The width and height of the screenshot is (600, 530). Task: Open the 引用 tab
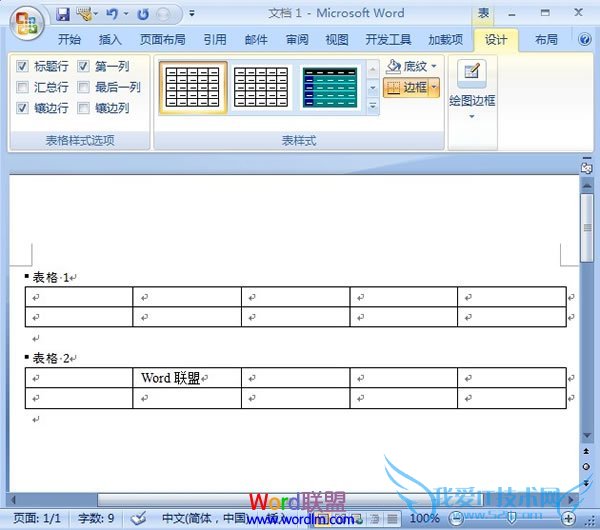(215, 39)
